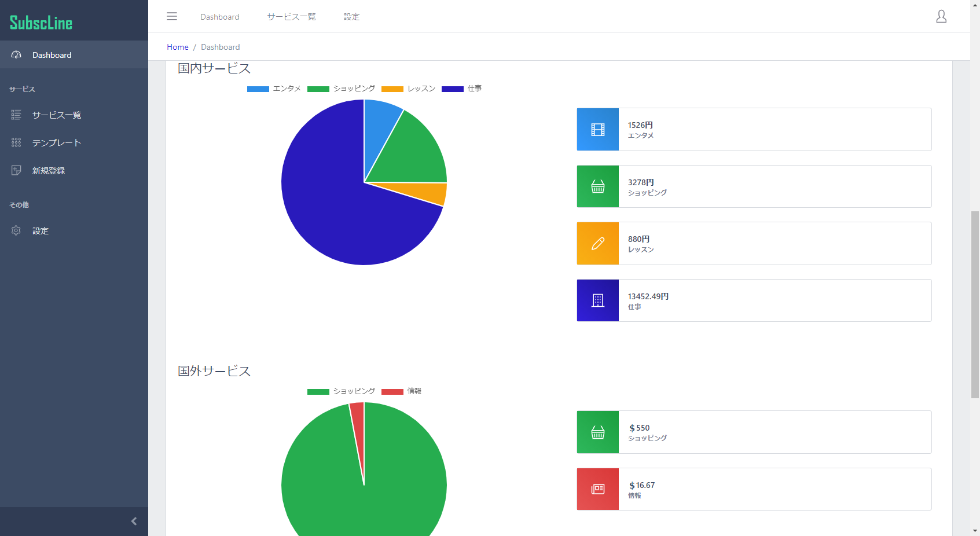Viewport: 980px width, 536px height.
Task: Toggle エンタメ legend in domestic chart
Action: [274, 89]
